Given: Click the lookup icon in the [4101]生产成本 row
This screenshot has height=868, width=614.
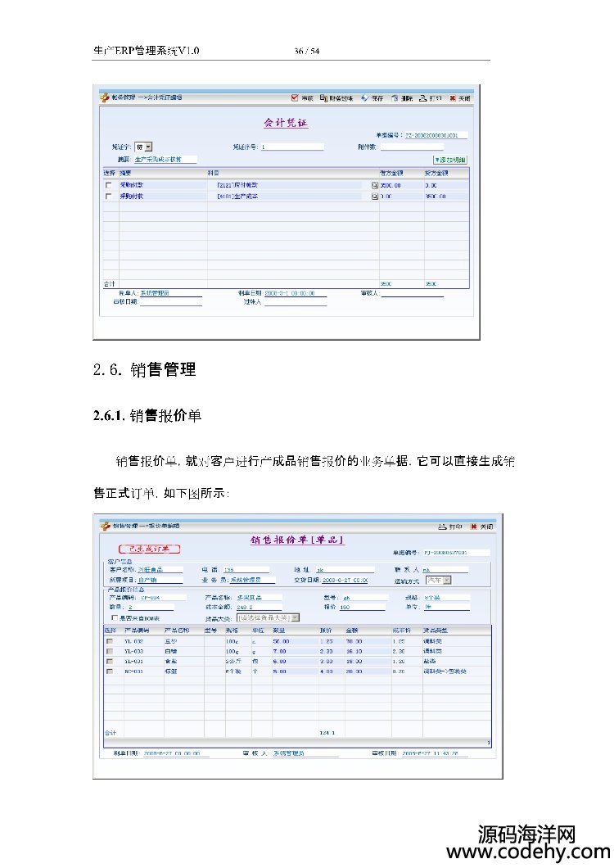Looking at the screenshot, I should point(375,197).
